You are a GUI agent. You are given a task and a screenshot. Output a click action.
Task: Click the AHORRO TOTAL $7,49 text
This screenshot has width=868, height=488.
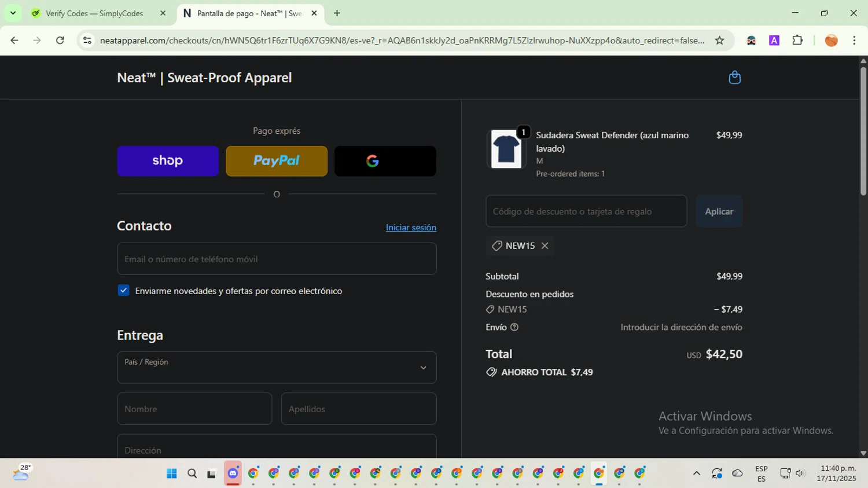coord(547,372)
